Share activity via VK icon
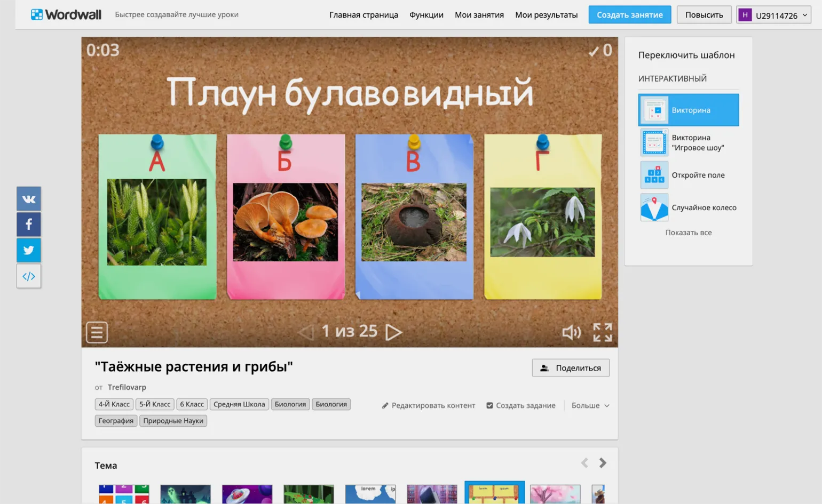Image resolution: width=822 pixels, height=504 pixels. (29, 199)
